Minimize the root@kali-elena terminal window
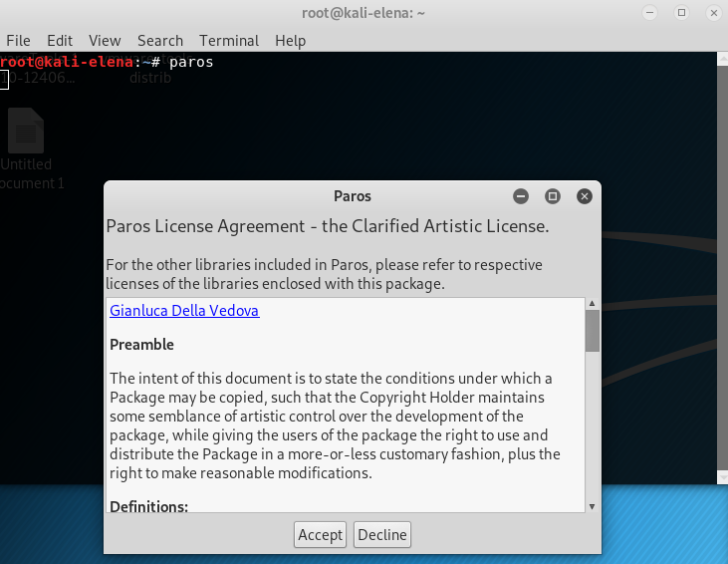 649,13
